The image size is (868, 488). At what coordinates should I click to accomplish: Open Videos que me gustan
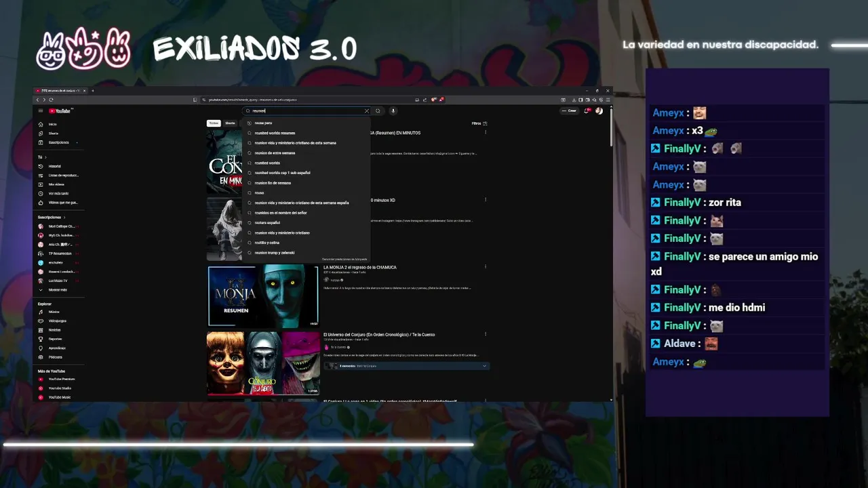(58, 203)
